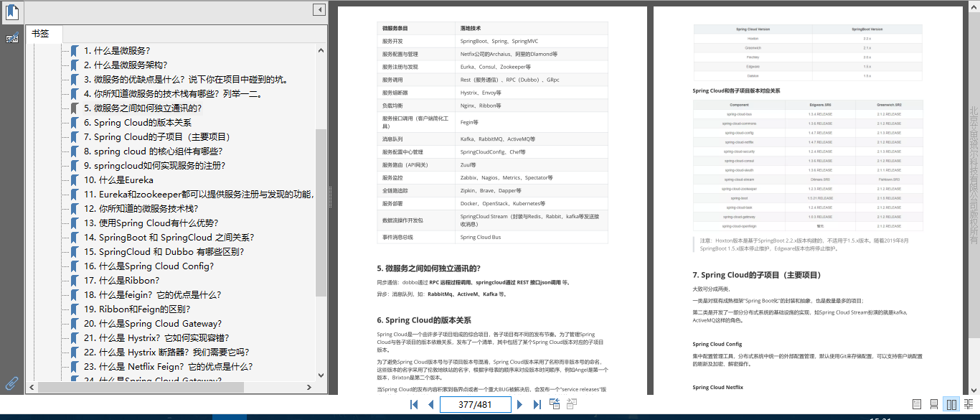Click heading 7. Spring Cloud的子项目 on right page

coord(757,275)
